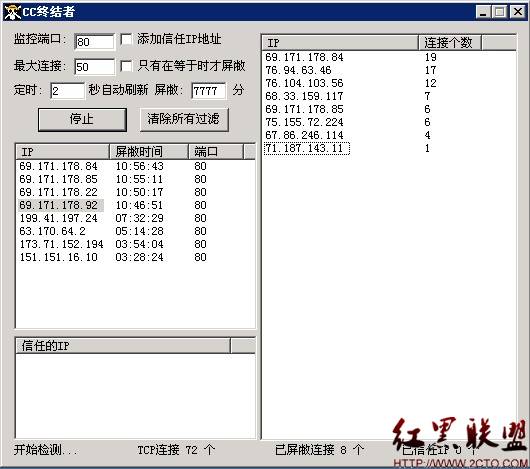Click block time 03:54:04
The image size is (530, 469).
(139, 244)
